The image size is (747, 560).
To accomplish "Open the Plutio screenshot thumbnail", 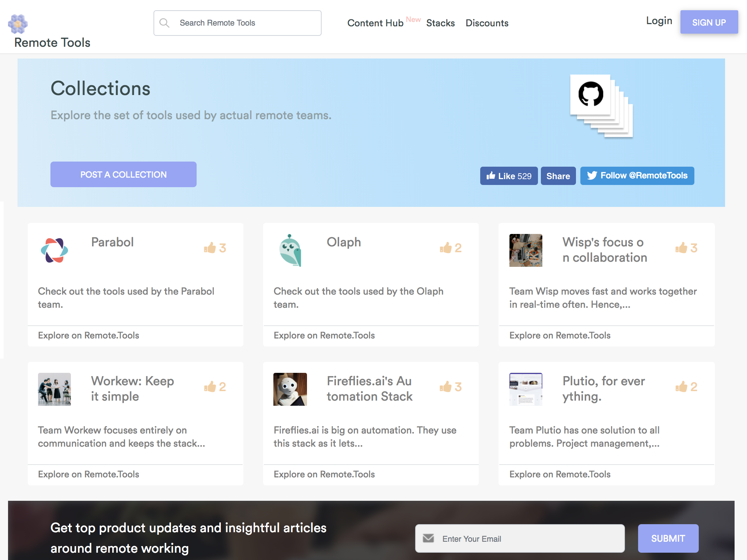I will 526,389.
